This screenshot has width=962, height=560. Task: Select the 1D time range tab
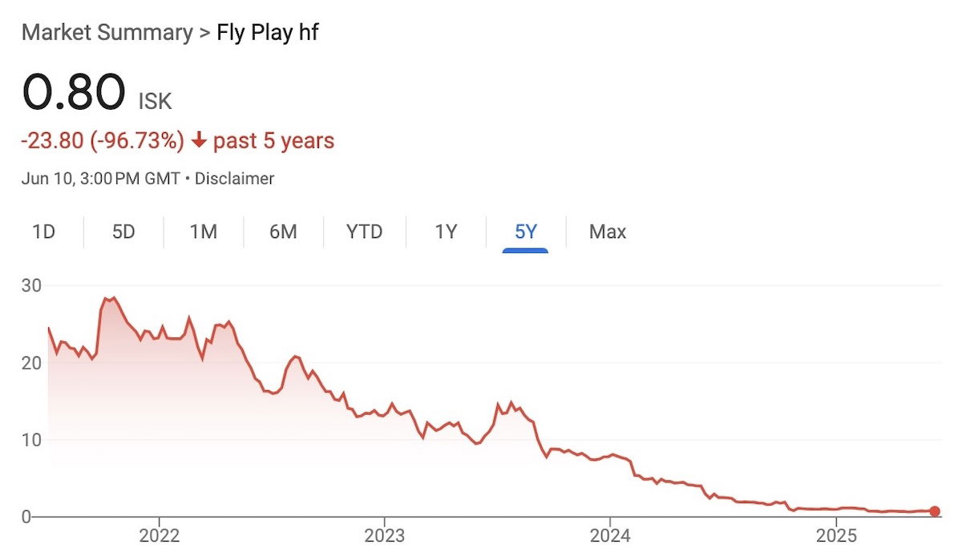pos(43,232)
